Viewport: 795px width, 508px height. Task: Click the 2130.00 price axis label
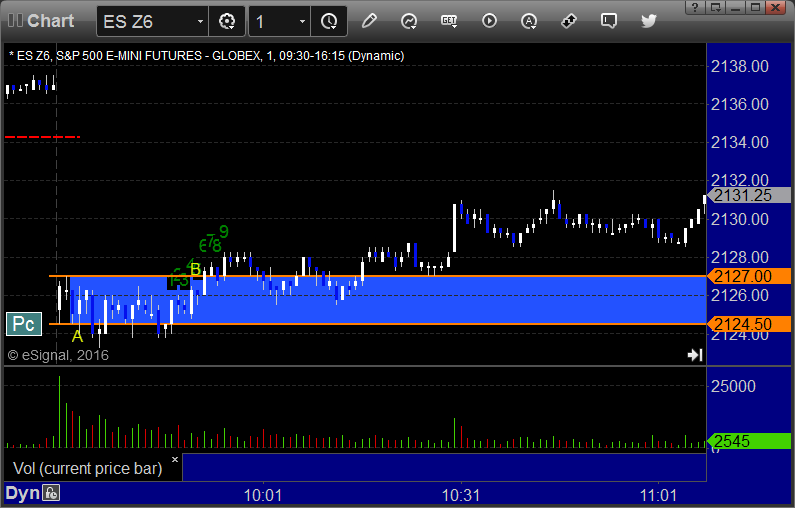tap(740, 219)
